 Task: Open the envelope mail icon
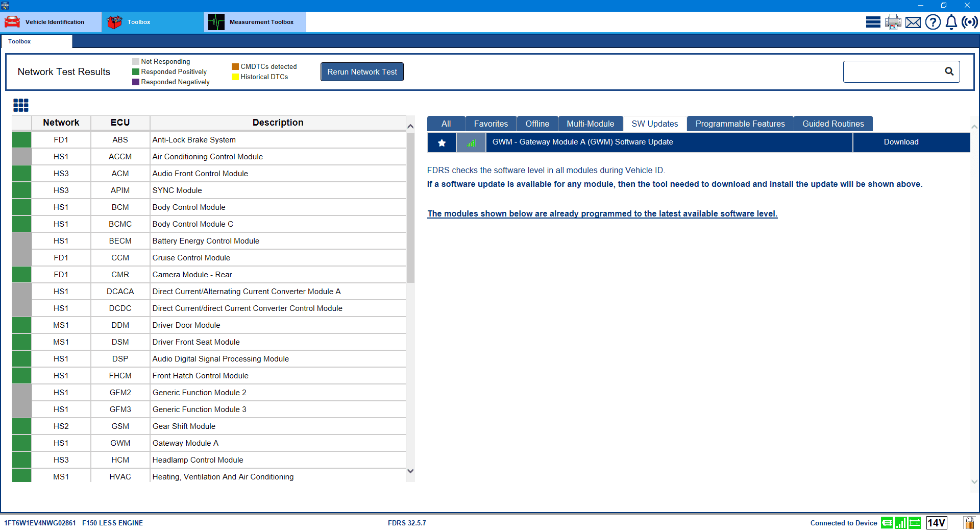(x=913, y=22)
